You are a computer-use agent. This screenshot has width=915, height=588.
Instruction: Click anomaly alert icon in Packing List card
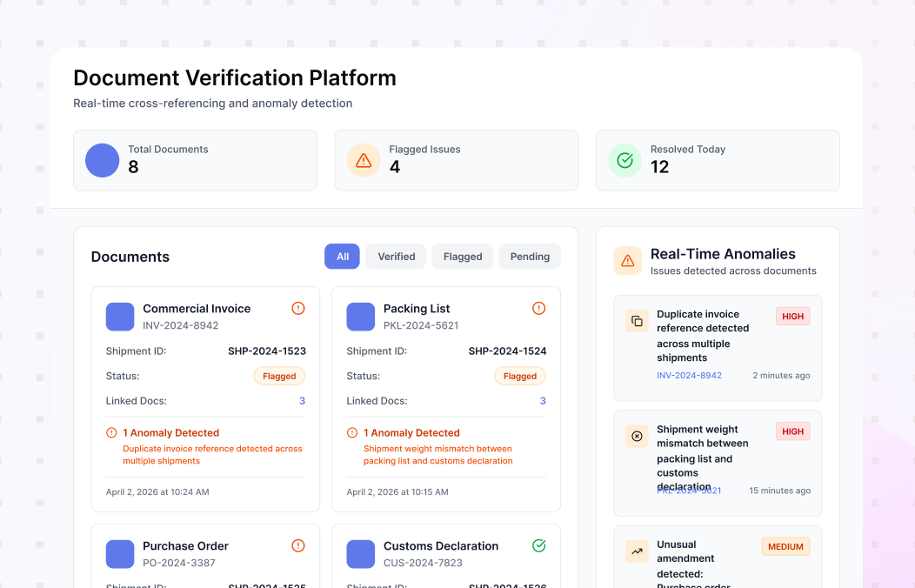pyautogui.click(x=352, y=433)
